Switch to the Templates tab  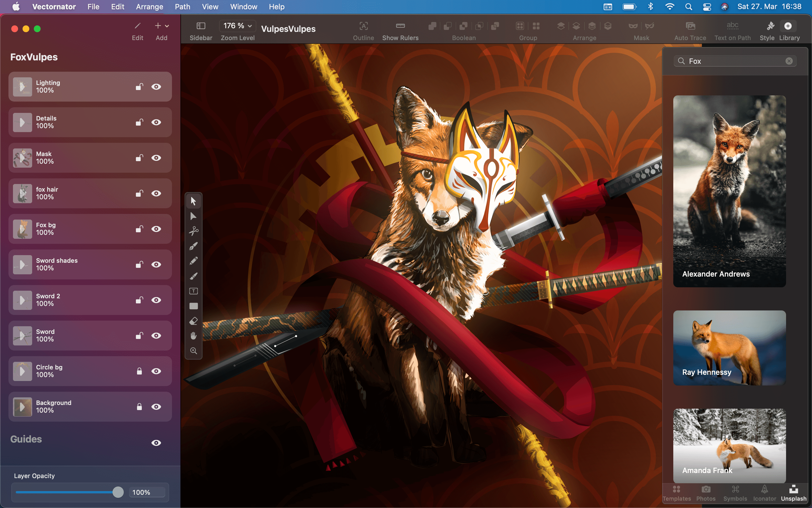tap(676, 493)
